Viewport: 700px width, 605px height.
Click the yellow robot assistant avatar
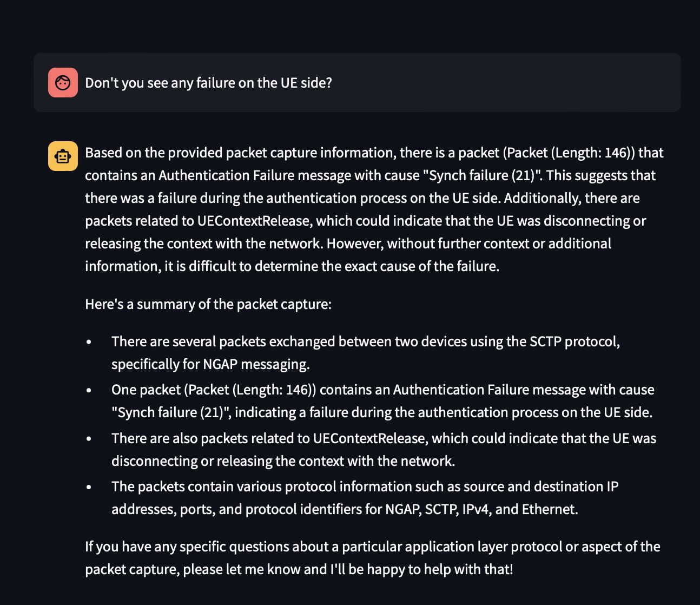point(63,156)
